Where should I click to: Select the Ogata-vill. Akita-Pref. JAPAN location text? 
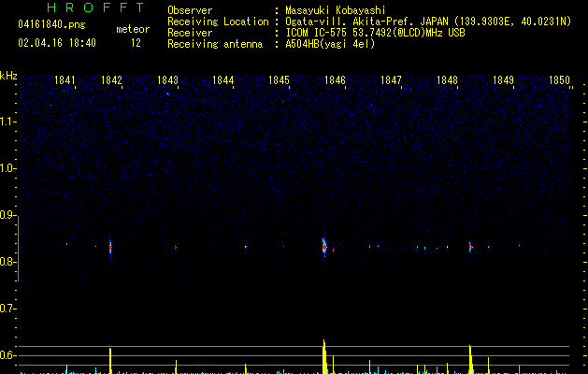428,22
